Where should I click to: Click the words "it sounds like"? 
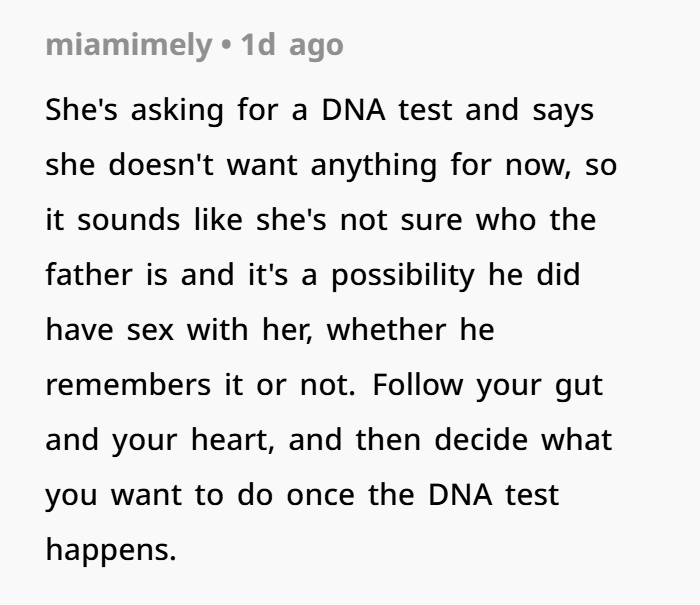pos(144,220)
